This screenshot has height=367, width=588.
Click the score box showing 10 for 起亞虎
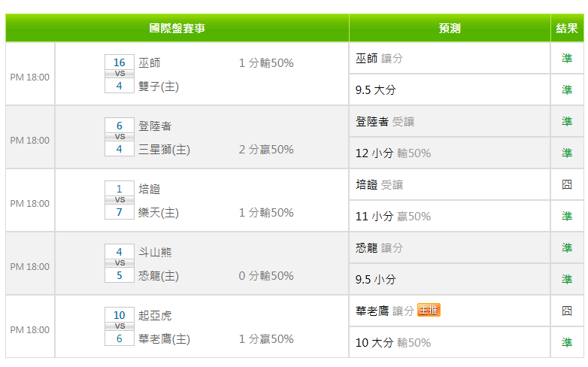(120, 315)
